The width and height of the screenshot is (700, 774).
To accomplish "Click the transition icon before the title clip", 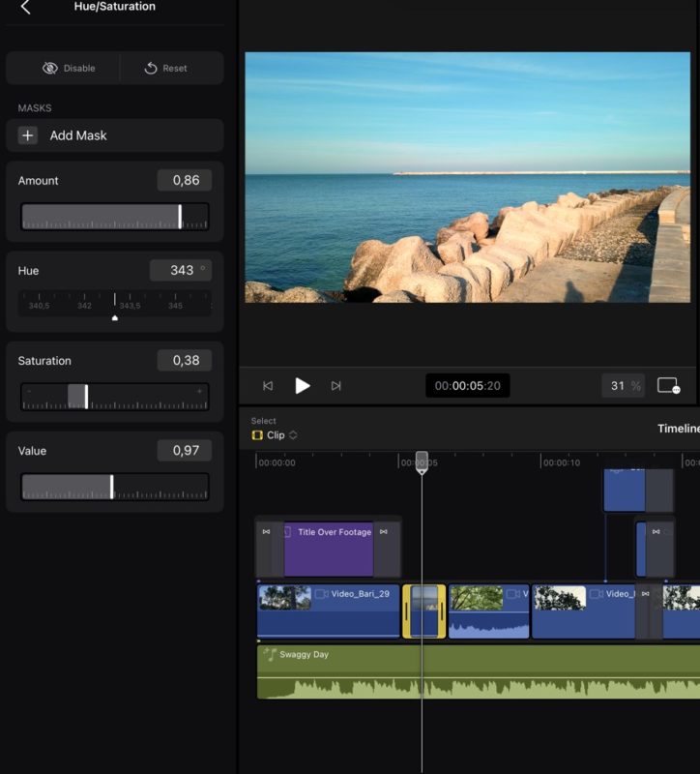I will (267, 532).
